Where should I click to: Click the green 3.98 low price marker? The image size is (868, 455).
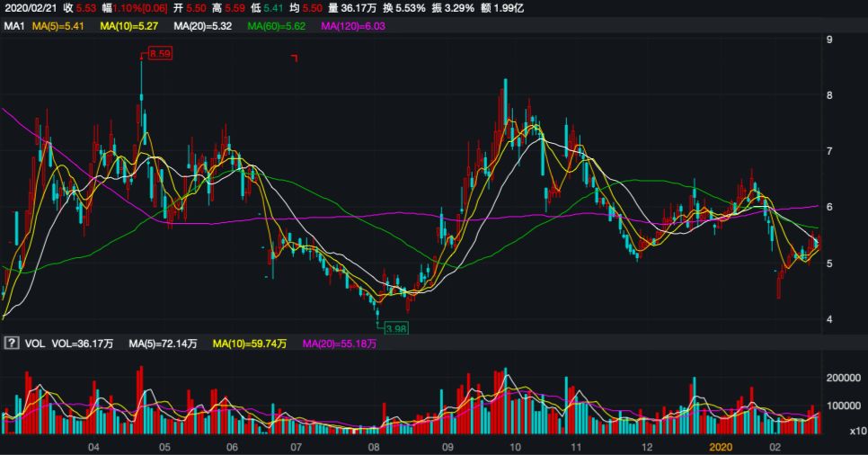[x=394, y=329]
